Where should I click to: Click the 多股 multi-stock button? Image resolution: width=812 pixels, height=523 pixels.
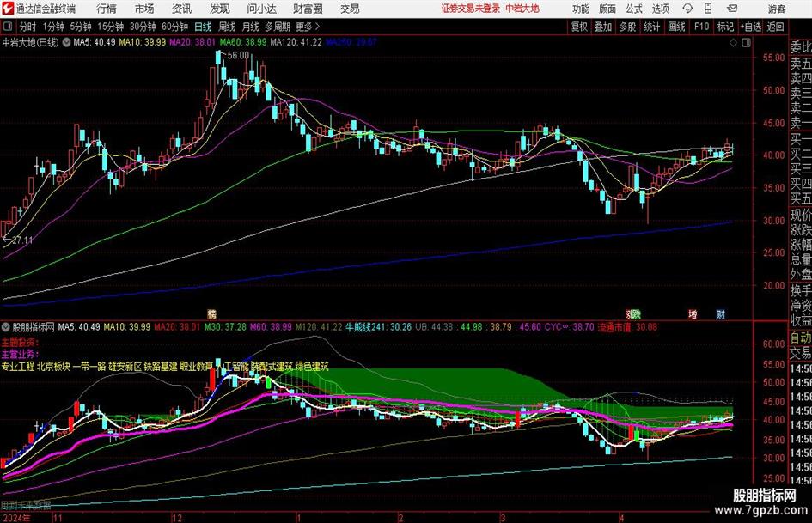pyautogui.click(x=627, y=27)
